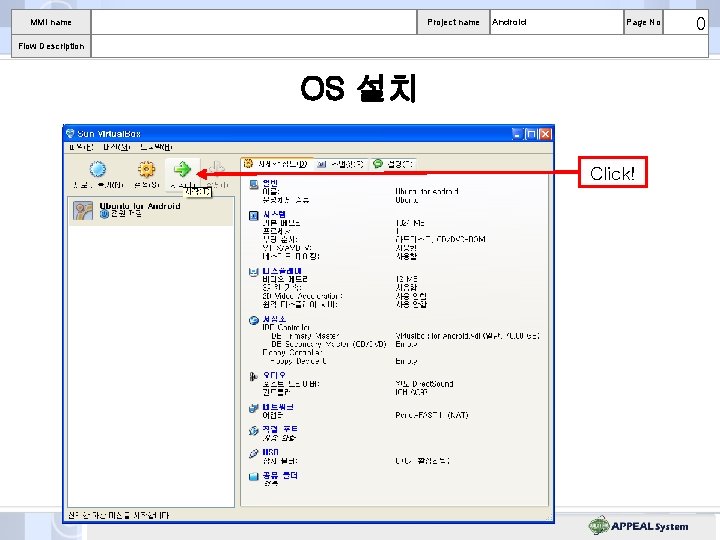Switch to the Description tab with speech bubble

[x=394, y=164]
